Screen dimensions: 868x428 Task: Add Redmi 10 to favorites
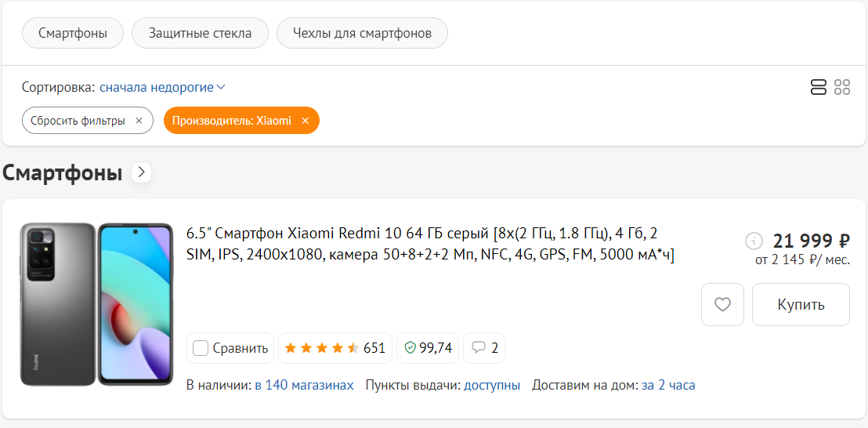[722, 304]
